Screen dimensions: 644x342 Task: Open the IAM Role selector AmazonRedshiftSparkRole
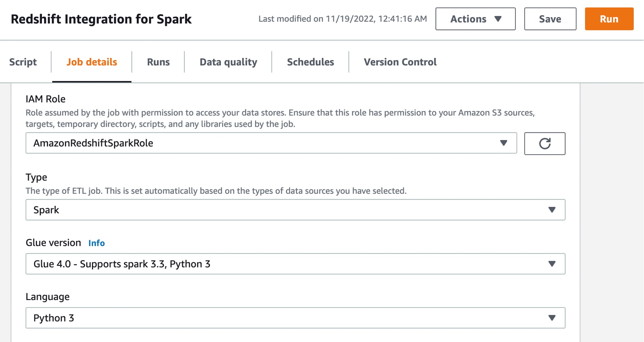coord(271,143)
